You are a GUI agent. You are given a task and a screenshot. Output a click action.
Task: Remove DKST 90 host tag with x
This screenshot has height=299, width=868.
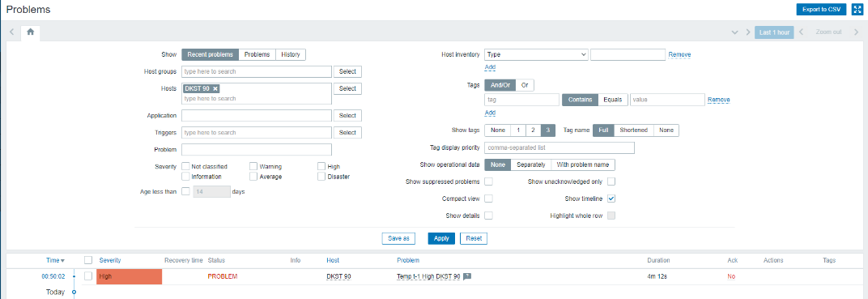pos(215,88)
